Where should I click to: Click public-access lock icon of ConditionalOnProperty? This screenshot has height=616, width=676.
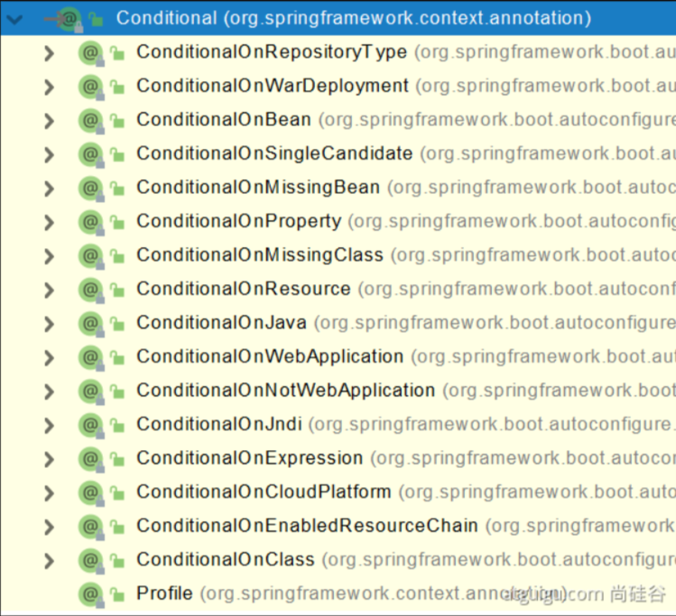[x=116, y=222]
